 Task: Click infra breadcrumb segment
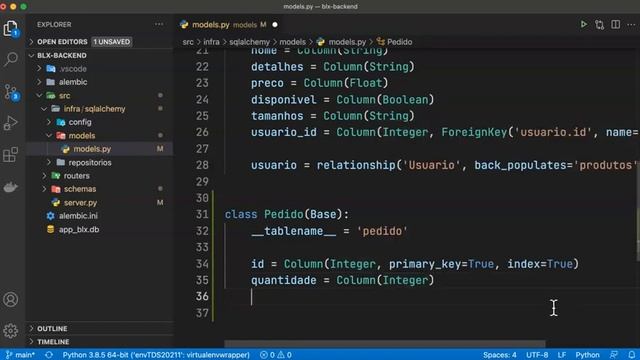click(211, 42)
